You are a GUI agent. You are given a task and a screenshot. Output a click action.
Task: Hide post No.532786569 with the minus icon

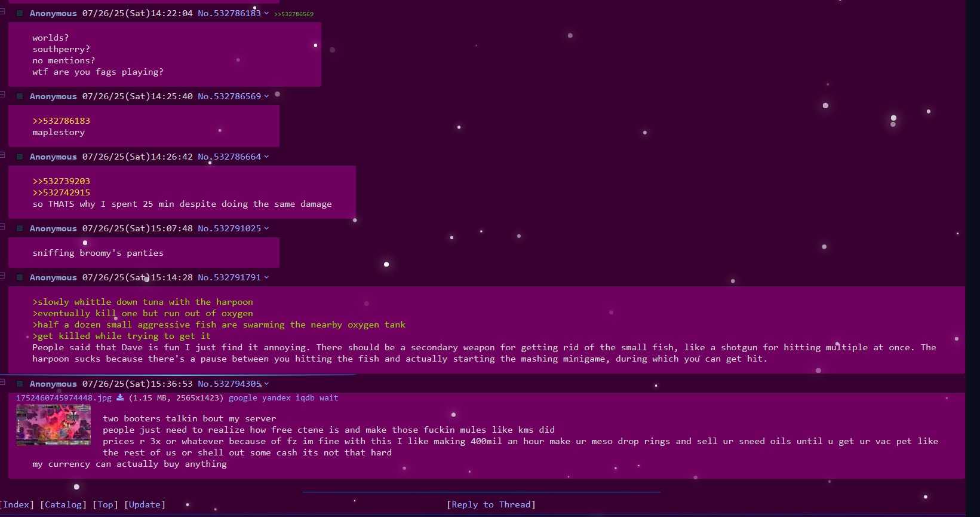tap(2, 94)
